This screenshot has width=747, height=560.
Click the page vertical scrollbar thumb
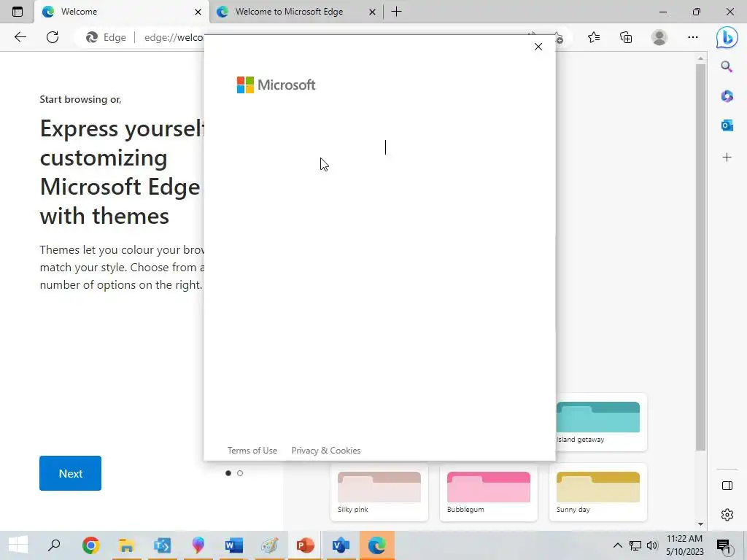tap(700, 257)
